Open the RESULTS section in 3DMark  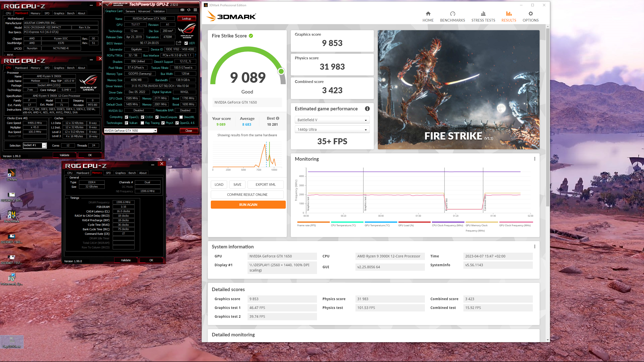[x=509, y=17]
